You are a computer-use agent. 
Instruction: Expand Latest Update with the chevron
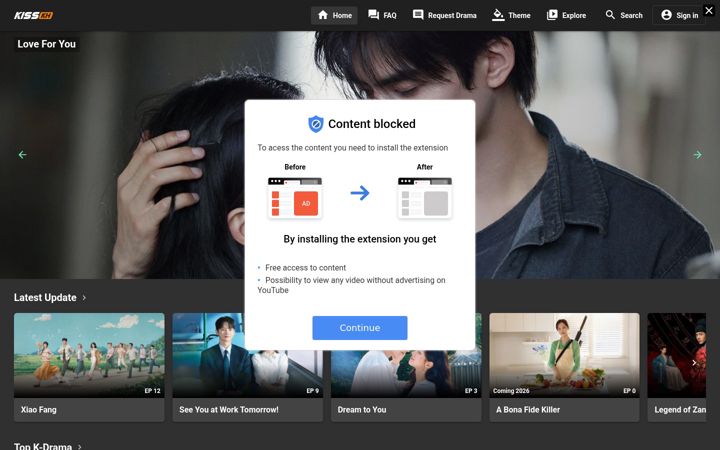point(84,298)
